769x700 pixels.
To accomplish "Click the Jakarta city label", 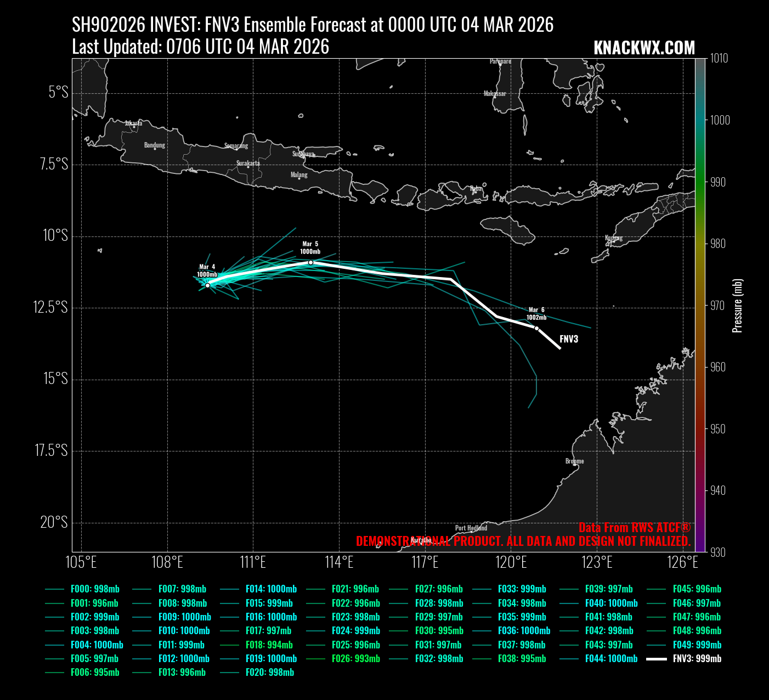I will [133, 123].
